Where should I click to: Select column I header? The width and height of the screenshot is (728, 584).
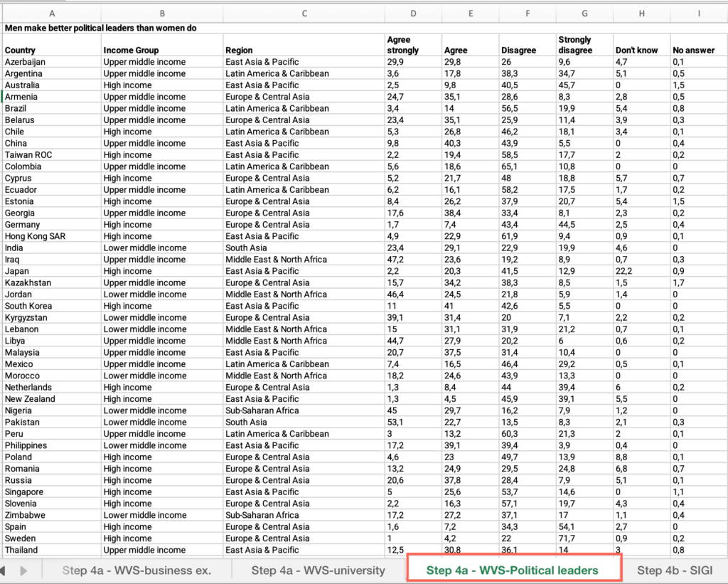point(699,14)
